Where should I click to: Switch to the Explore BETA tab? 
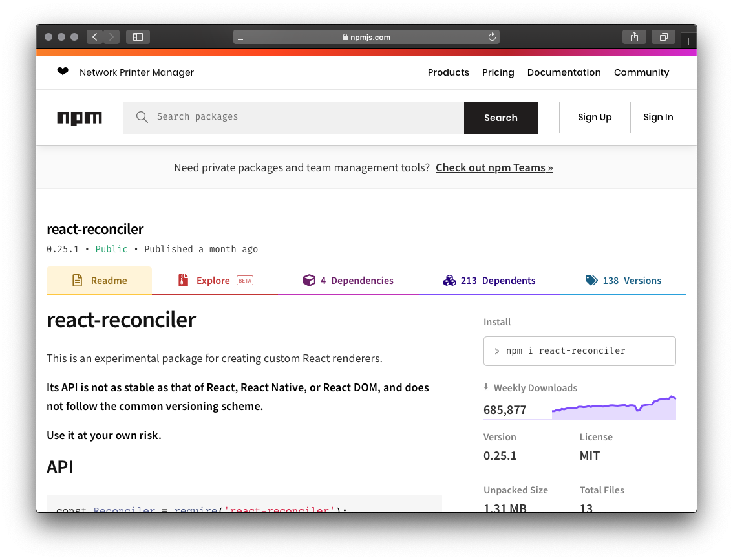215,280
